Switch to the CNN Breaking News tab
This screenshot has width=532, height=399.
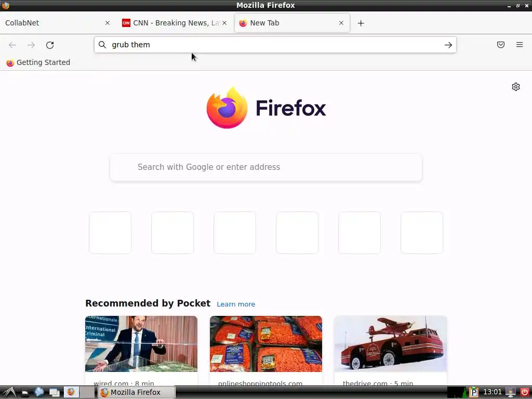tap(175, 23)
